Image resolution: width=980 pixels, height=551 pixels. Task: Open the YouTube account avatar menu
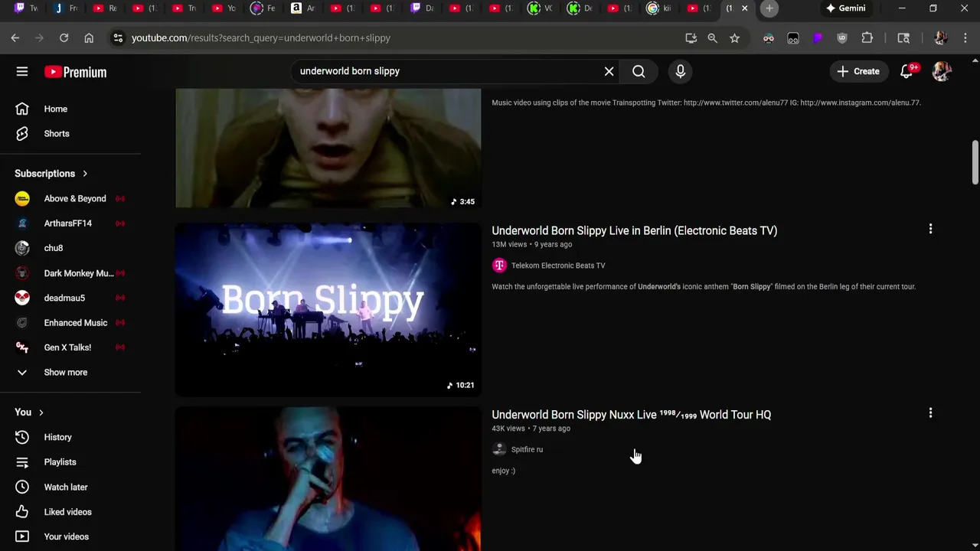click(x=942, y=71)
